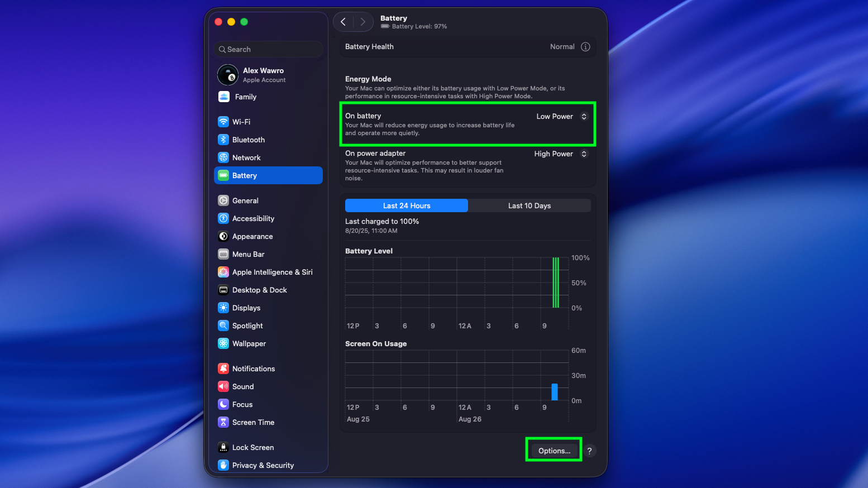This screenshot has width=868, height=488.
Task: Click the green Battery Level chart bars
Action: (x=556, y=283)
